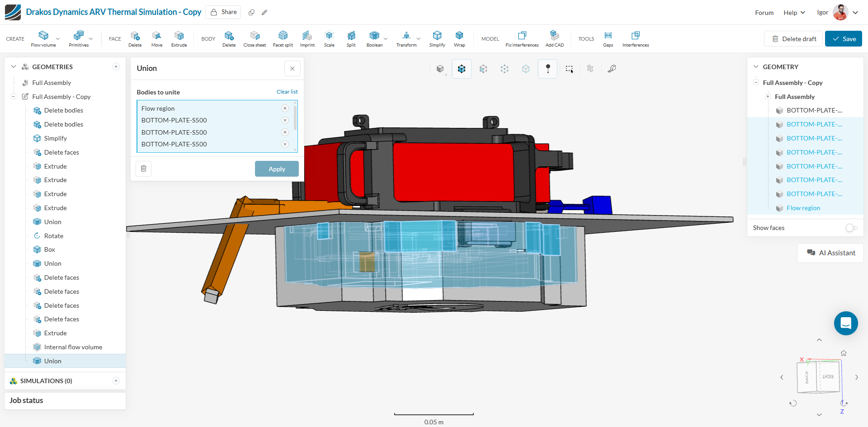Collapse the GEOMETRIES section

(x=14, y=67)
